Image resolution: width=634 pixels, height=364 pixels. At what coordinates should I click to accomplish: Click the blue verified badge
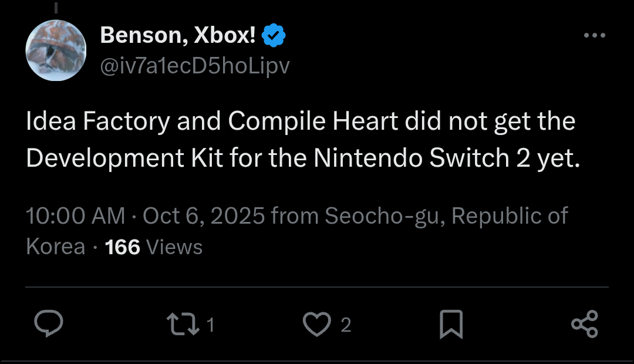click(x=273, y=36)
